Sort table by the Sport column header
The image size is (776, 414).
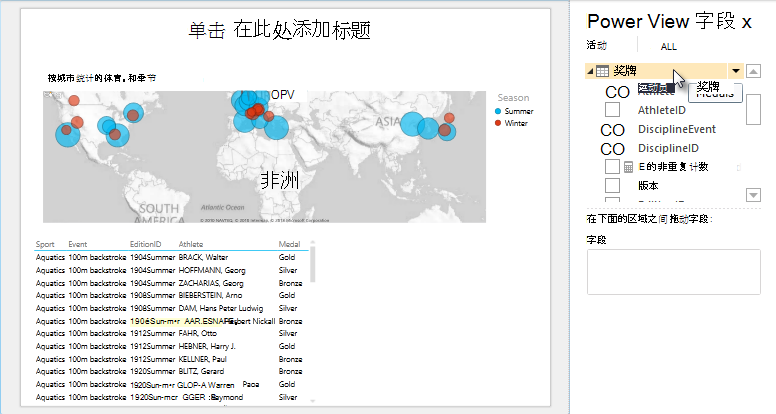point(45,244)
